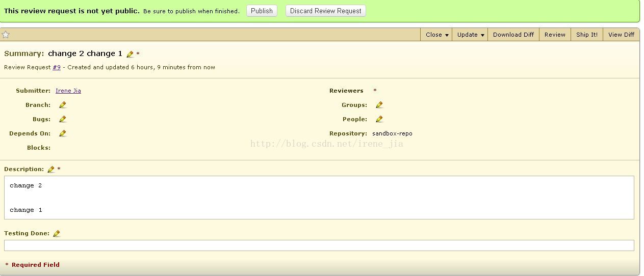Edit the Groups field pencil icon
Viewport: 644px width, 276px height.
[x=379, y=105]
